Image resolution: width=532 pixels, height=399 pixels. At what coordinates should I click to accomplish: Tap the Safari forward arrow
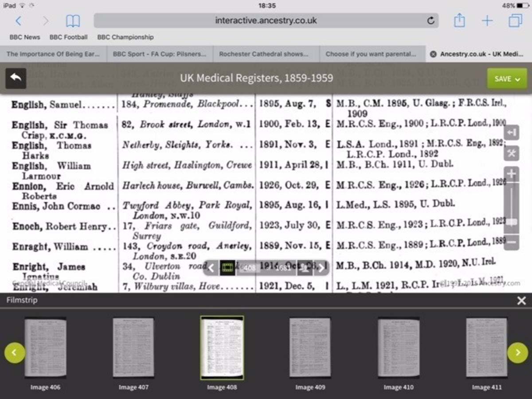45,20
